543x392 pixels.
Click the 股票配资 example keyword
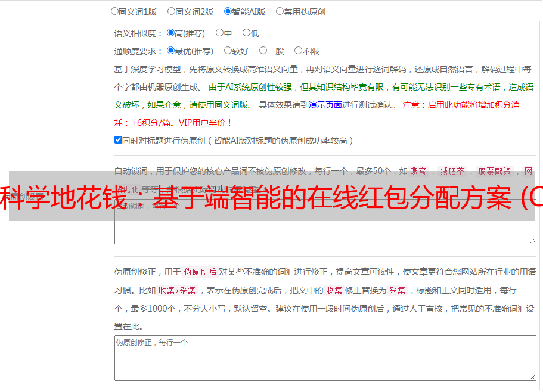[x=495, y=171]
